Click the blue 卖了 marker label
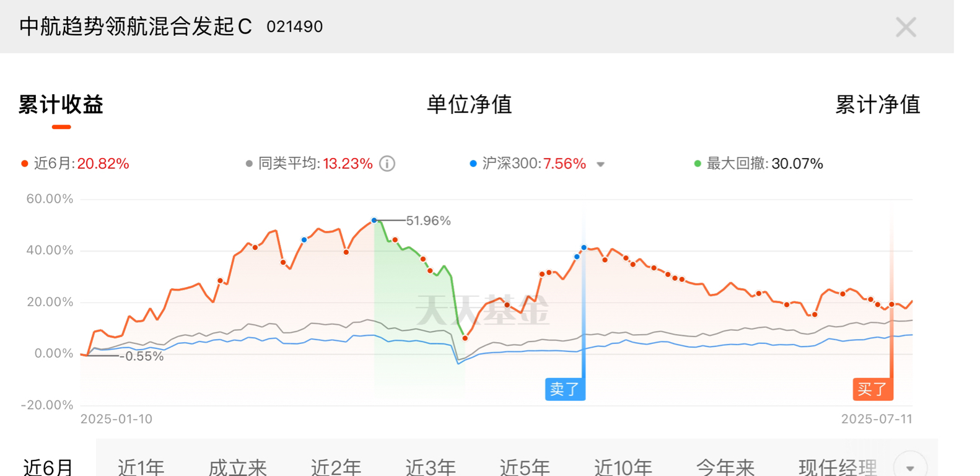 click(565, 389)
